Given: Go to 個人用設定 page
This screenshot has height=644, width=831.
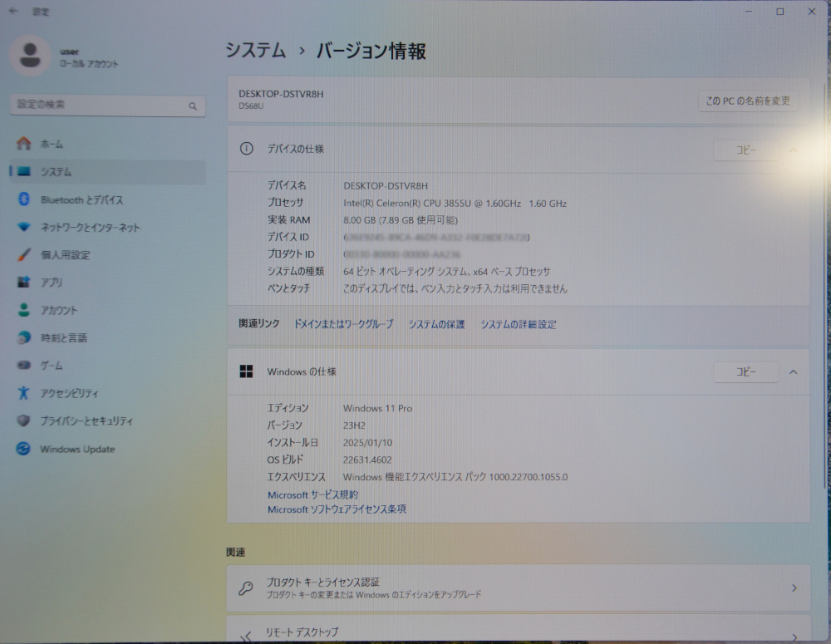Looking at the screenshot, I should 107,254.
